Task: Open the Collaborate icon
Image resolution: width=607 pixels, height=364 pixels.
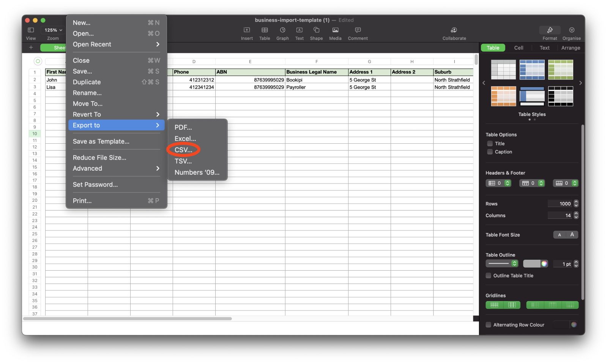Action: tap(454, 30)
